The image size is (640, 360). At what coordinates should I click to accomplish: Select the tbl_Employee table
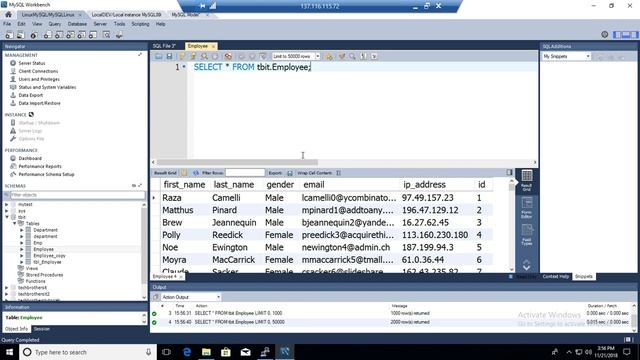click(47, 262)
